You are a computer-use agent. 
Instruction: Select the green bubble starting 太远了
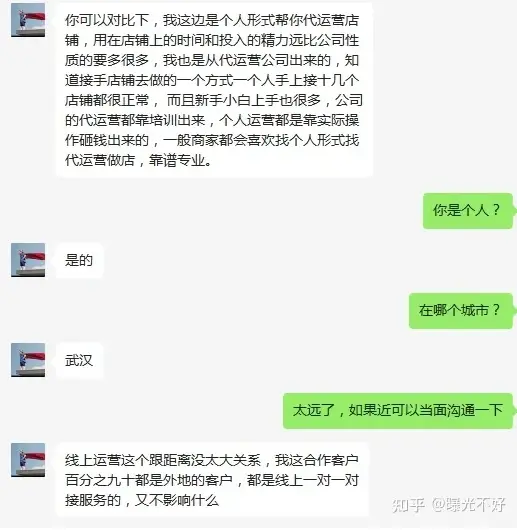pos(398,411)
